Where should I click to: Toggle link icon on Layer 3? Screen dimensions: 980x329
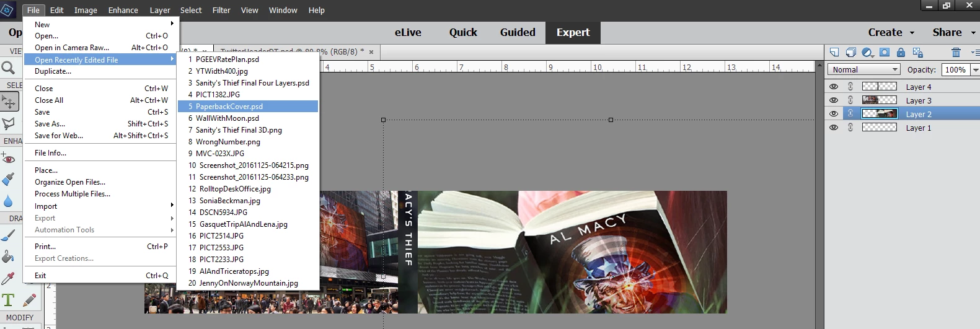850,100
